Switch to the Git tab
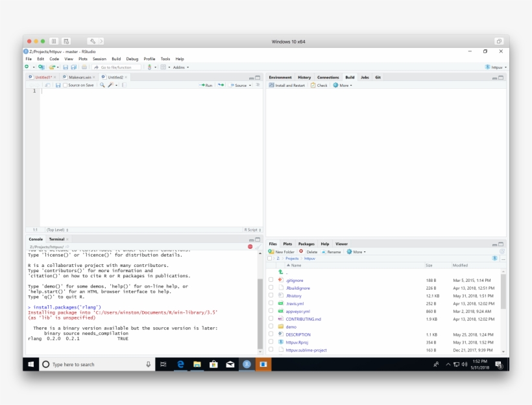The height and width of the screenshot is (405, 532). pyautogui.click(x=377, y=77)
